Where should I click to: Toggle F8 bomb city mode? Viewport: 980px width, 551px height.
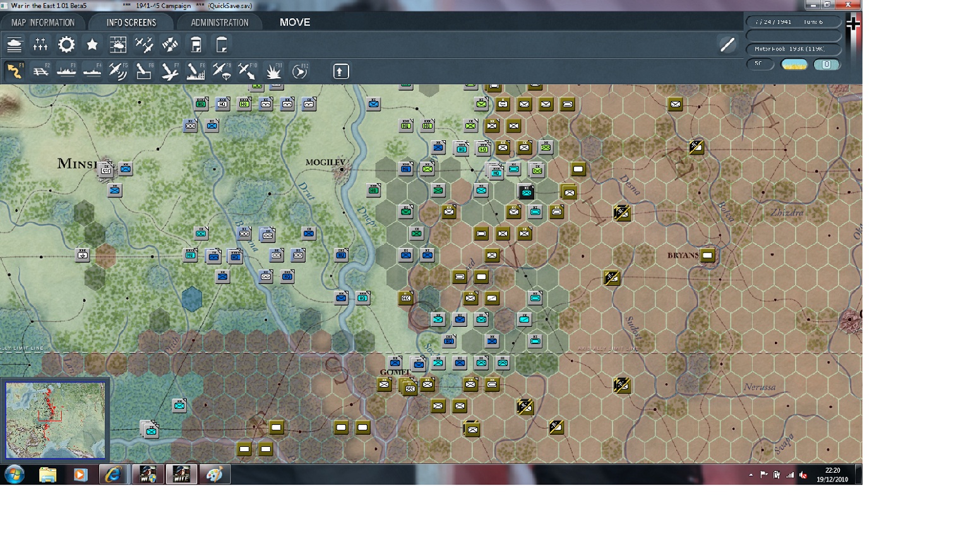[196, 71]
